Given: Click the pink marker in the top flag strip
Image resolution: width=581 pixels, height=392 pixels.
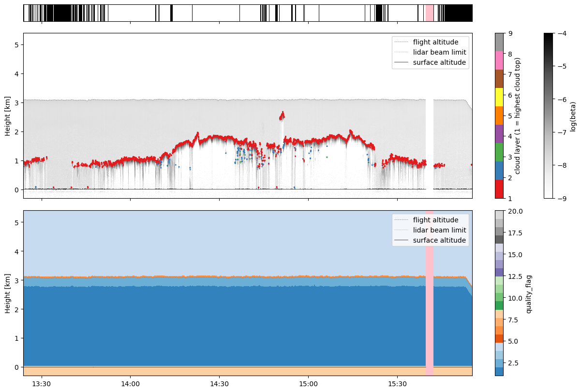Looking at the screenshot, I should 430,13.
